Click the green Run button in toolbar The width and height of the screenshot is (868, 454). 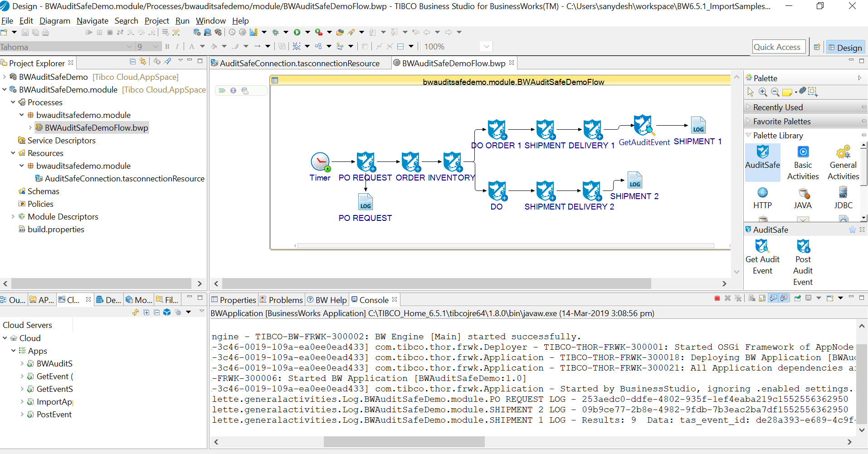tap(297, 32)
